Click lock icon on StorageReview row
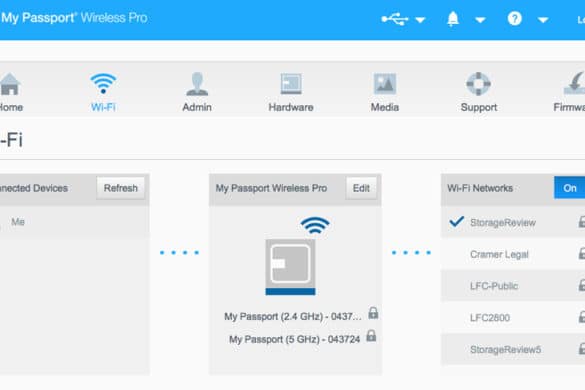This screenshot has height=390, width=585. coord(582,221)
